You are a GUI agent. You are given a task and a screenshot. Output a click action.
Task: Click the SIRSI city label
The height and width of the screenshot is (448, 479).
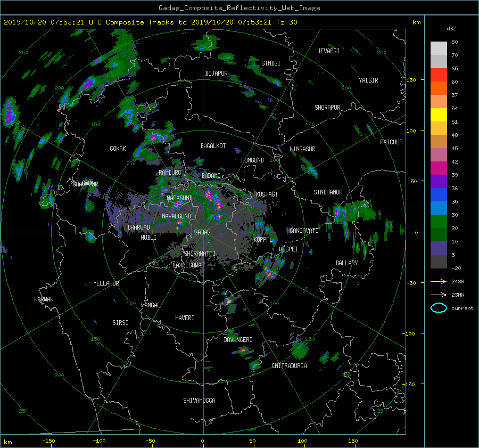[x=120, y=323]
